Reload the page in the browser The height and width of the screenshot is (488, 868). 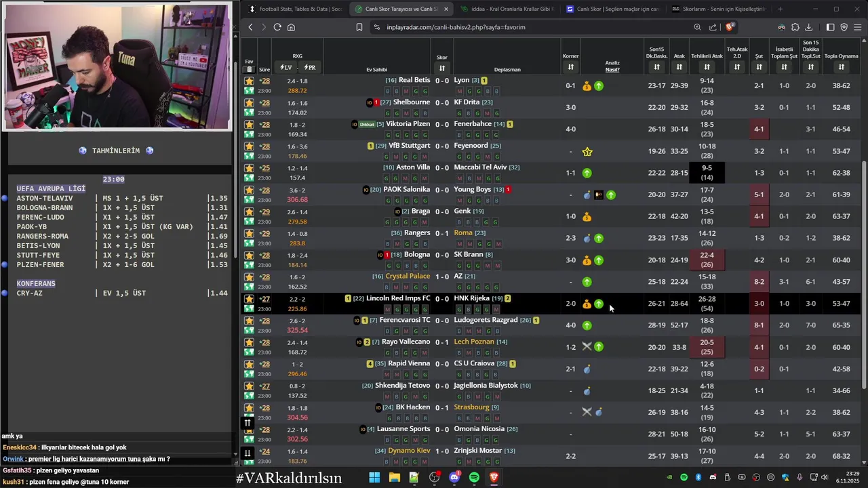point(277,27)
